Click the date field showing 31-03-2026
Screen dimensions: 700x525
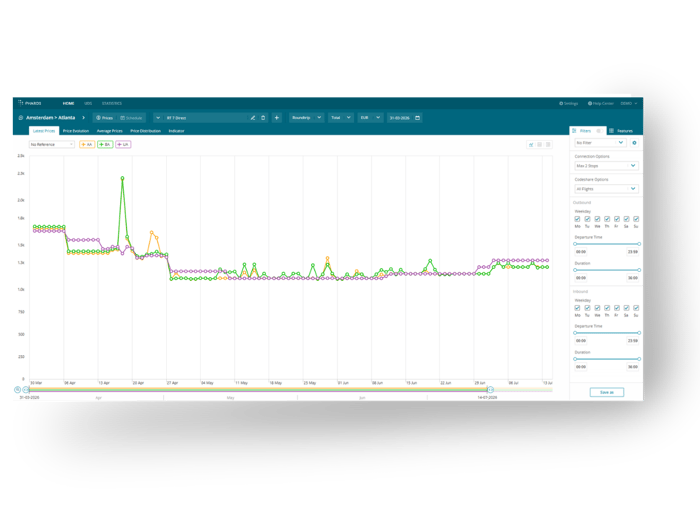coord(400,118)
